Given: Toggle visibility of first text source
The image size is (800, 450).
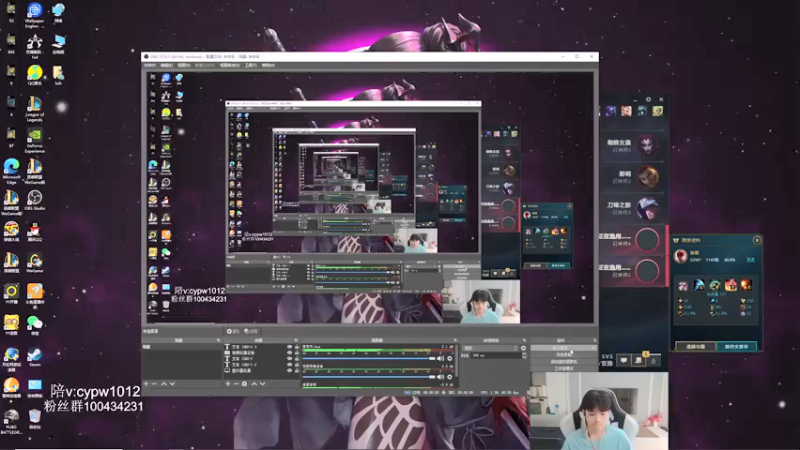Looking at the screenshot, I should coord(289,347).
